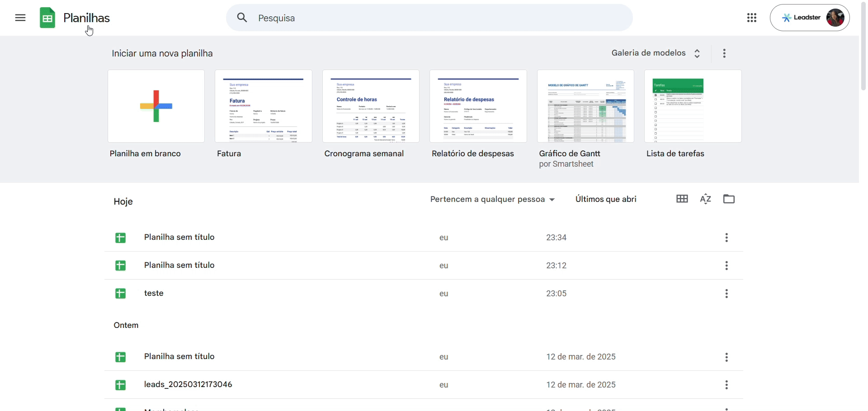Image resolution: width=868 pixels, height=411 pixels.
Task: Create a Planilha em branco
Action: pos(156,106)
